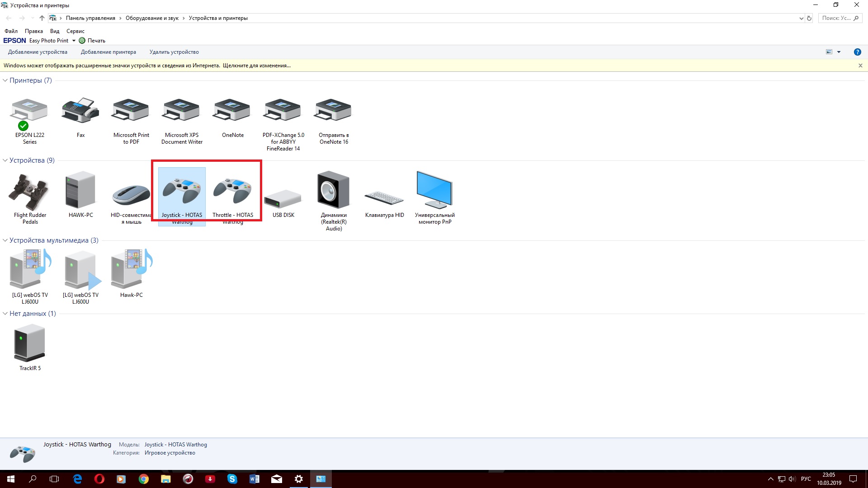Select the TrackIR 5 device icon
868x488 pixels.
pyautogui.click(x=30, y=343)
